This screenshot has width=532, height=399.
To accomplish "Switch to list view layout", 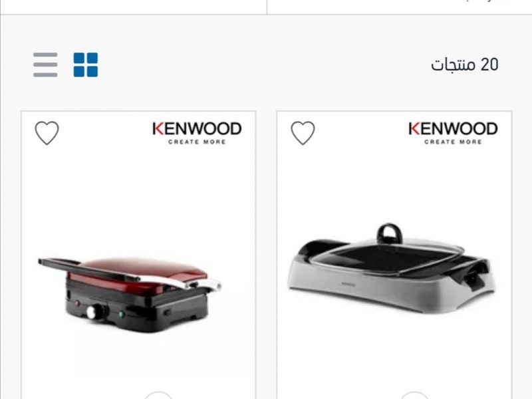I will coord(45,65).
